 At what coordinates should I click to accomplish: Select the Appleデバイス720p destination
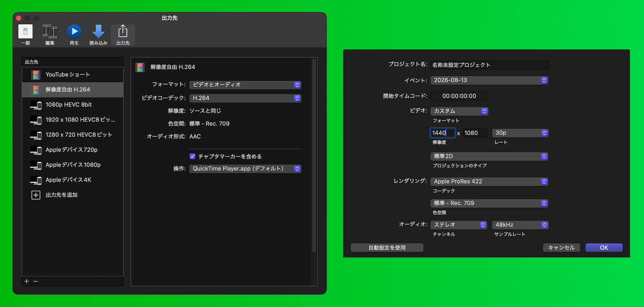(x=73, y=150)
